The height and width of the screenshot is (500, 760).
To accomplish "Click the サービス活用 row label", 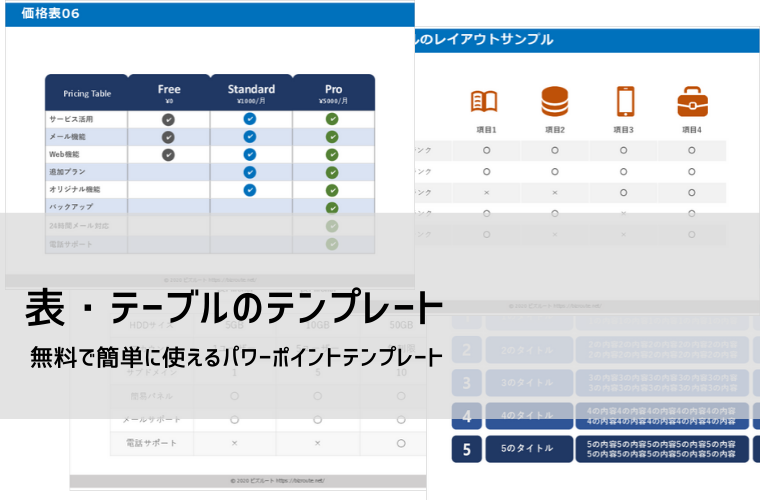I will pyautogui.click(x=71, y=119).
